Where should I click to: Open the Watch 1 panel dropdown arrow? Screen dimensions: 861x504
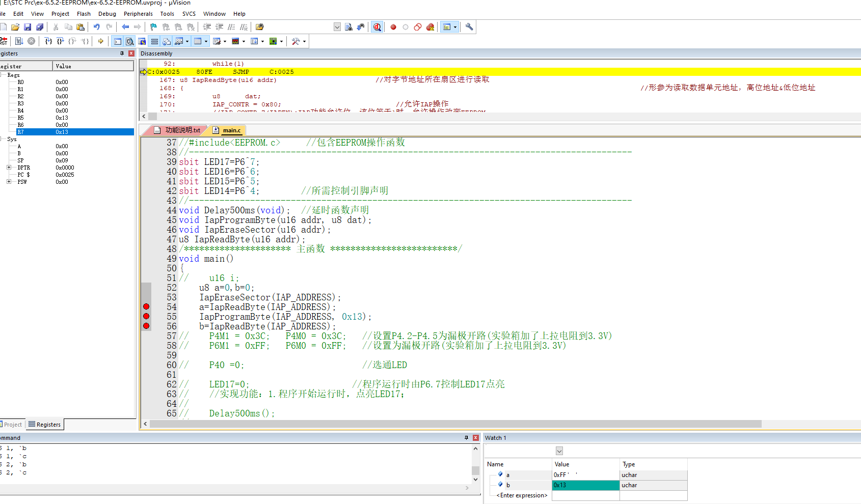(x=559, y=451)
